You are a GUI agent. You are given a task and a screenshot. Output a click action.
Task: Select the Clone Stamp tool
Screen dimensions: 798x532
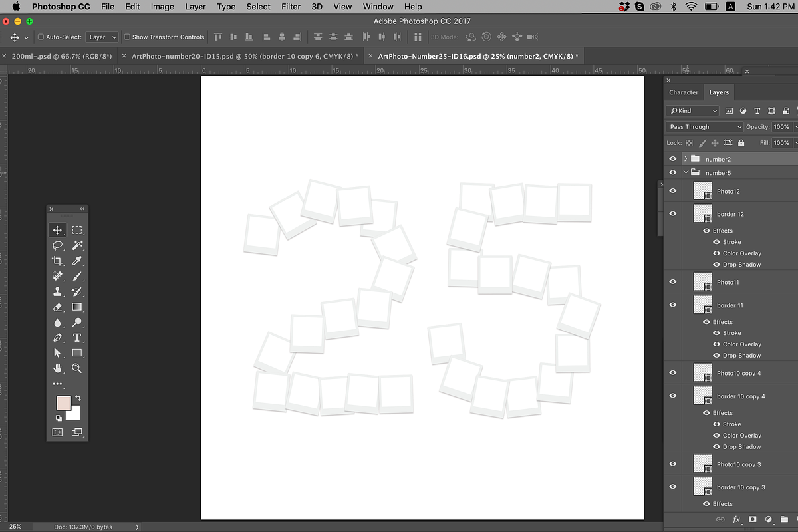(x=57, y=291)
